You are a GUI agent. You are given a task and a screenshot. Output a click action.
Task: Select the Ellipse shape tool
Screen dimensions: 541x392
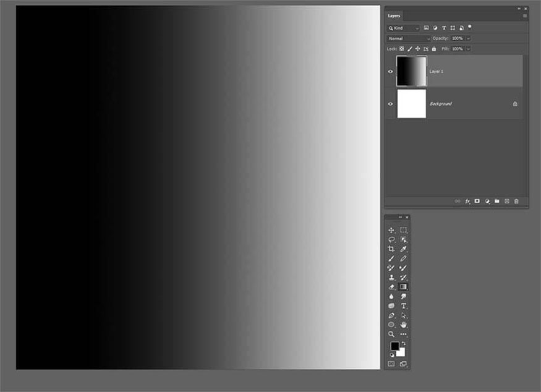[x=391, y=325]
